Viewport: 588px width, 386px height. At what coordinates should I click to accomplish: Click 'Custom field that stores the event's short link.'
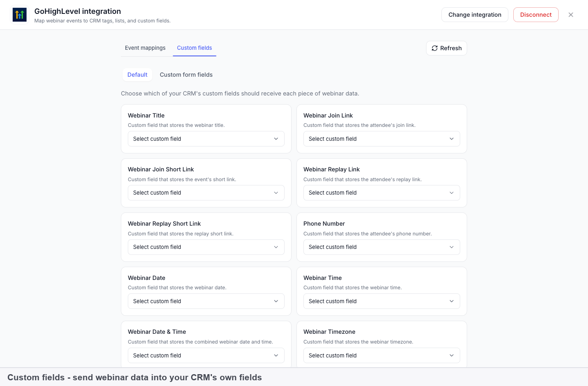coord(182,180)
